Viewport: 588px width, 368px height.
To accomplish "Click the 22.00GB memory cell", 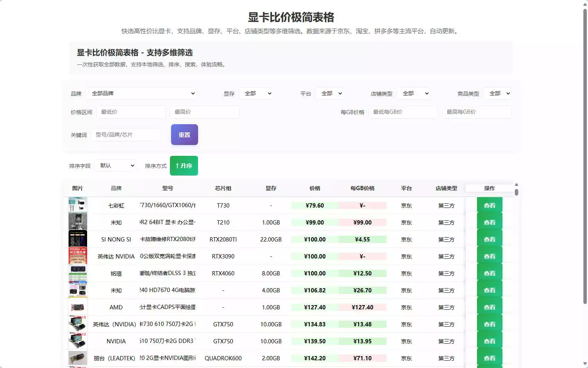I will click(271, 240).
